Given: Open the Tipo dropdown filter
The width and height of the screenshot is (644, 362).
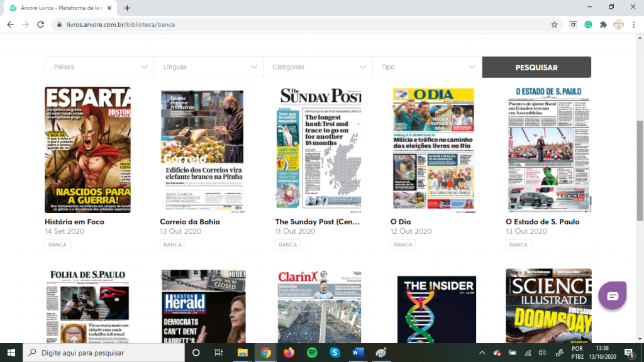Looking at the screenshot, I should pos(427,67).
